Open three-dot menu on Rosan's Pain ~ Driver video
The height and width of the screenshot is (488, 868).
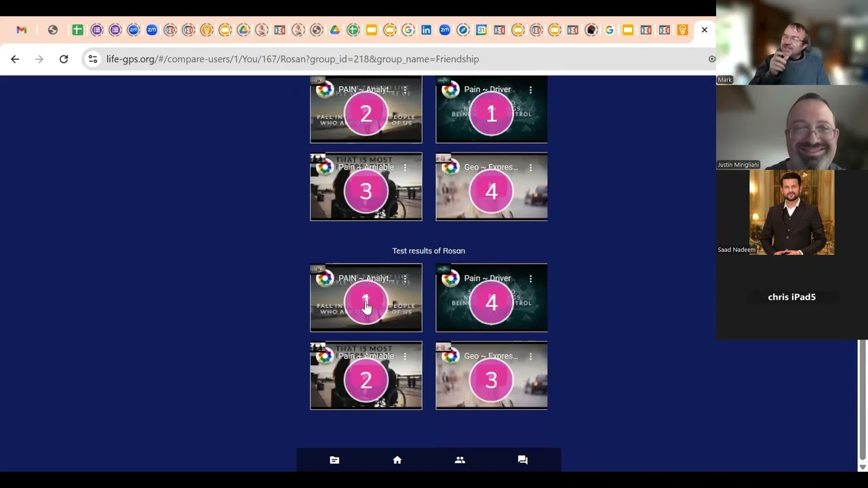(x=530, y=279)
